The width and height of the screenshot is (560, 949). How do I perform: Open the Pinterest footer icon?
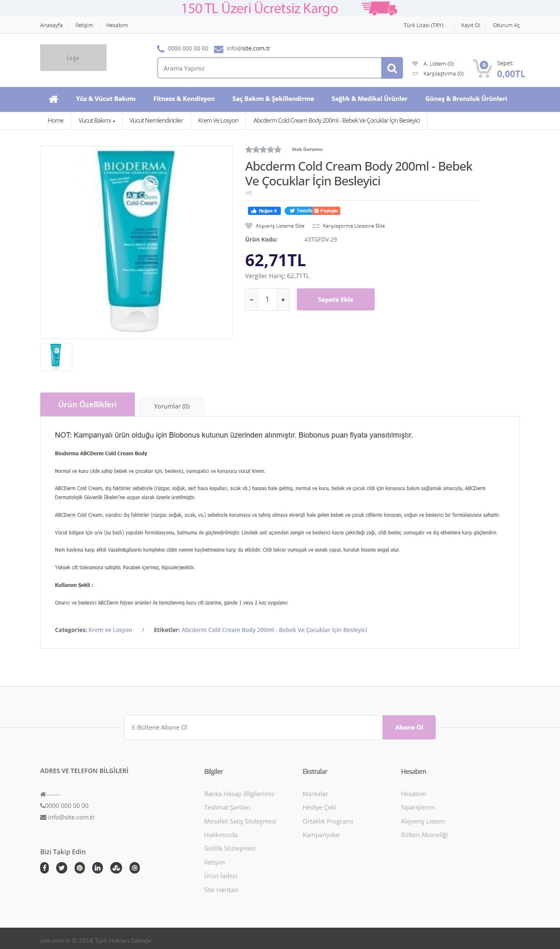click(x=80, y=868)
